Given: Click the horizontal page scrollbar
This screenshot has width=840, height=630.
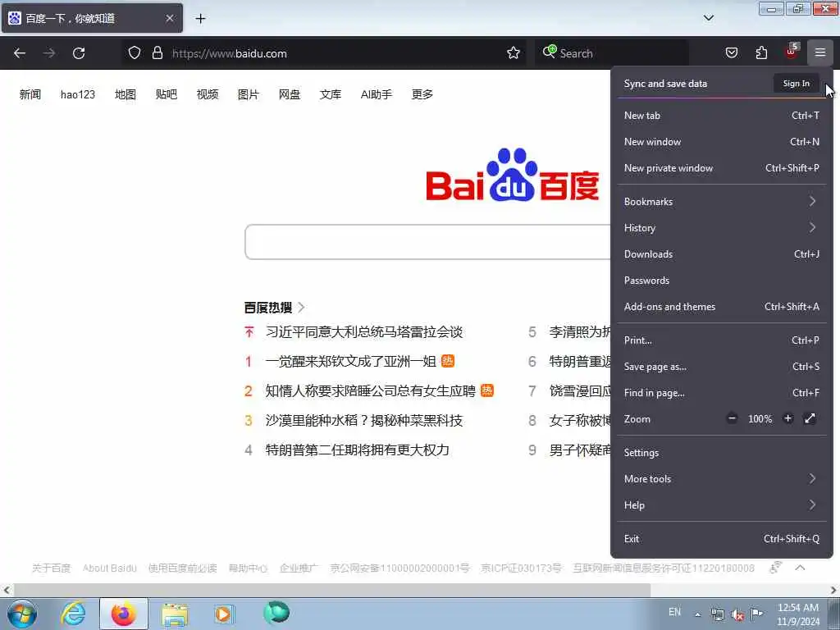Looking at the screenshot, I should 332,591.
